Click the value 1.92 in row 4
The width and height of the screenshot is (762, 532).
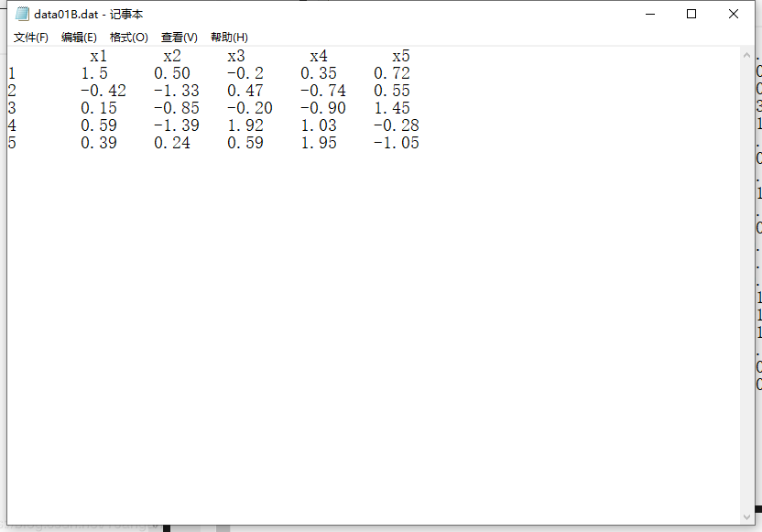coord(247,125)
